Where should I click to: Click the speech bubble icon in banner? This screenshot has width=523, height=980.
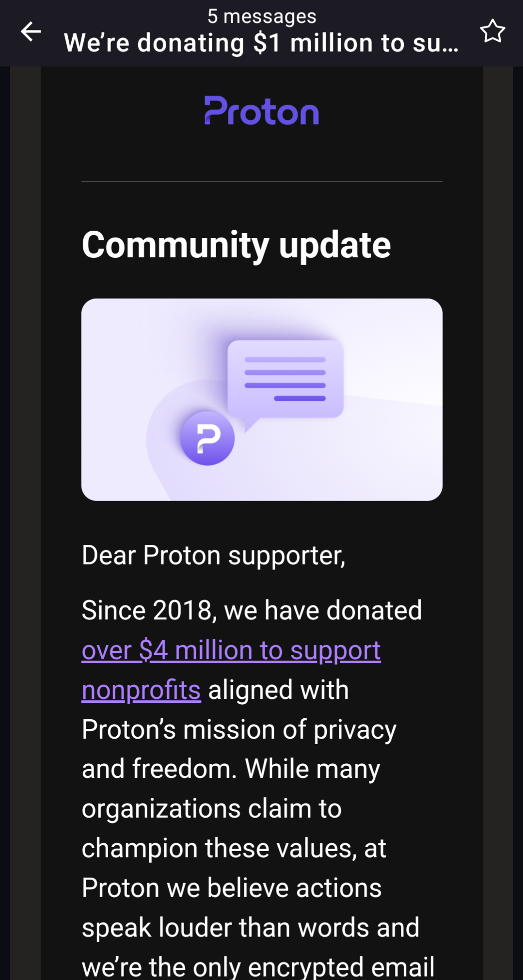click(x=285, y=379)
